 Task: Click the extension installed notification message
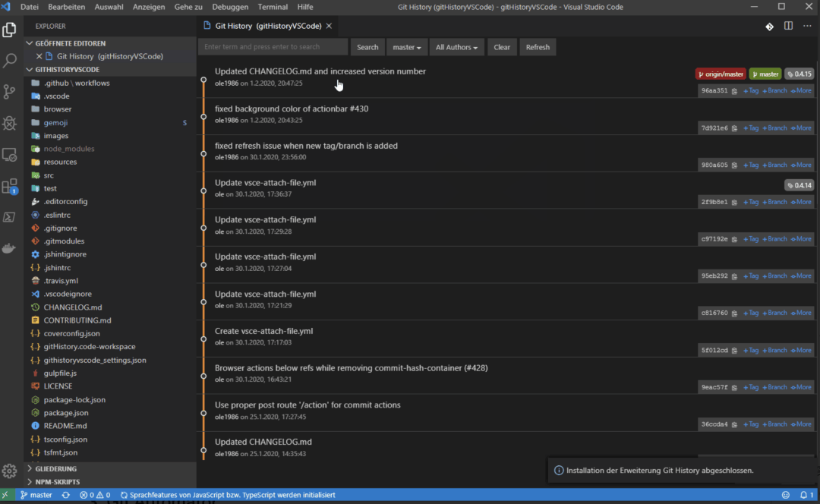point(660,471)
